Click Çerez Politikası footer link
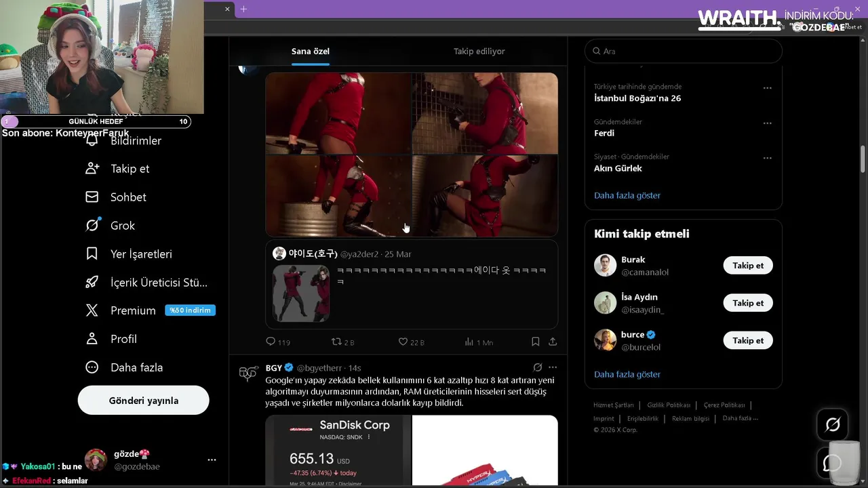The image size is (868, 488). click(x=724, y=405)
